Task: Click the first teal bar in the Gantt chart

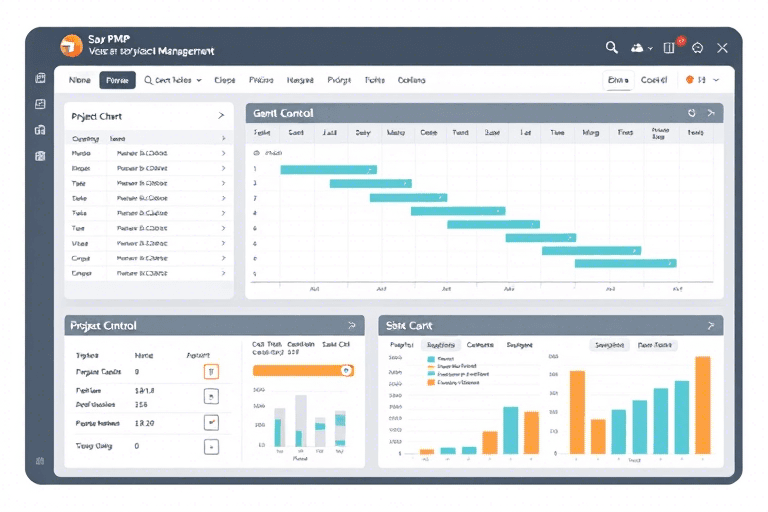Action: pyautogui.click(x=328, y=170)
